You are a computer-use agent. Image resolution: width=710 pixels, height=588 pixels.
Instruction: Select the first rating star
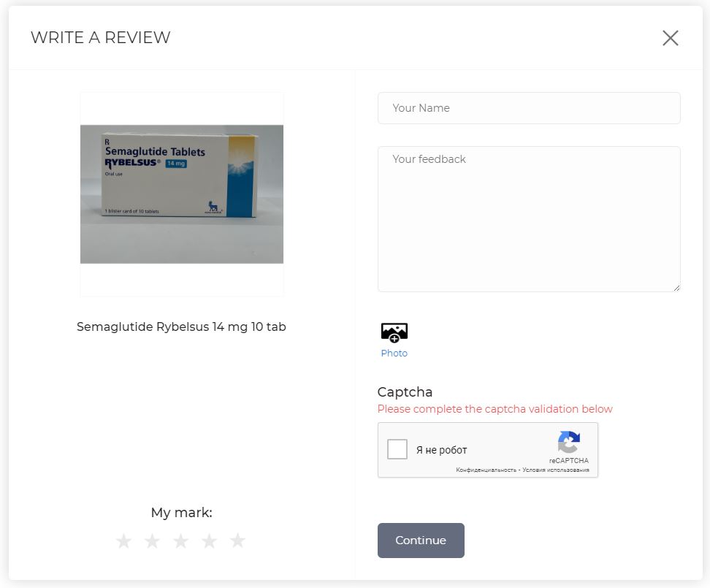click(124, 541)
